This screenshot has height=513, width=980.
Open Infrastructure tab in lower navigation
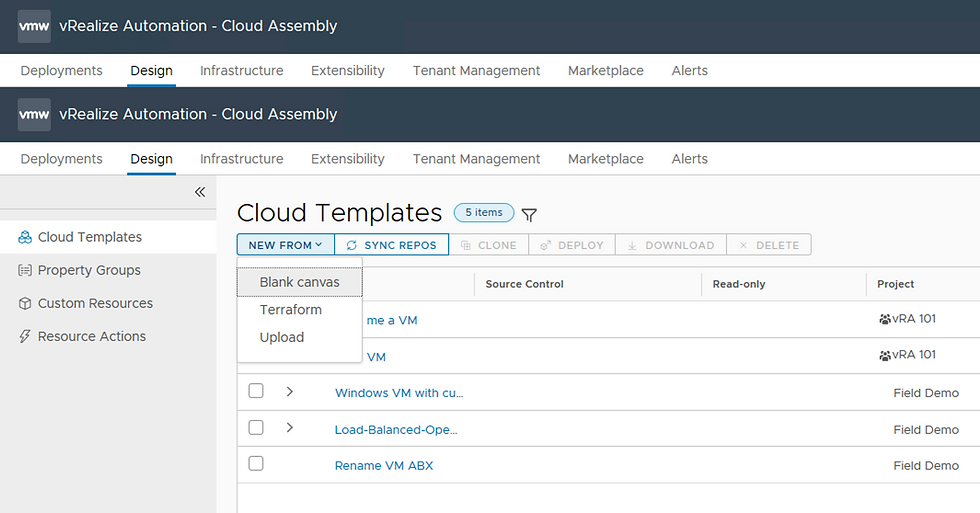(241, 159)
